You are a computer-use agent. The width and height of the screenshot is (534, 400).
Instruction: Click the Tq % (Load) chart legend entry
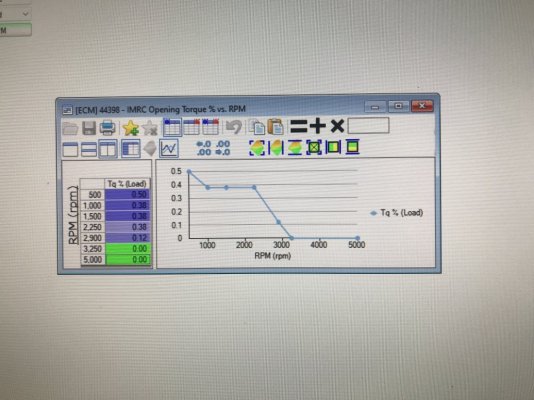pyautogui.click(x=397, y=213)
